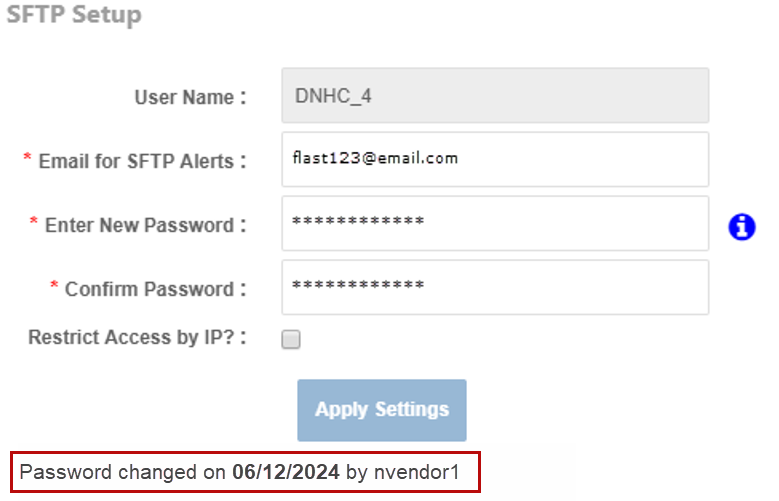Click the red asterisk beside Confirm Password

(x=54, y=288)
